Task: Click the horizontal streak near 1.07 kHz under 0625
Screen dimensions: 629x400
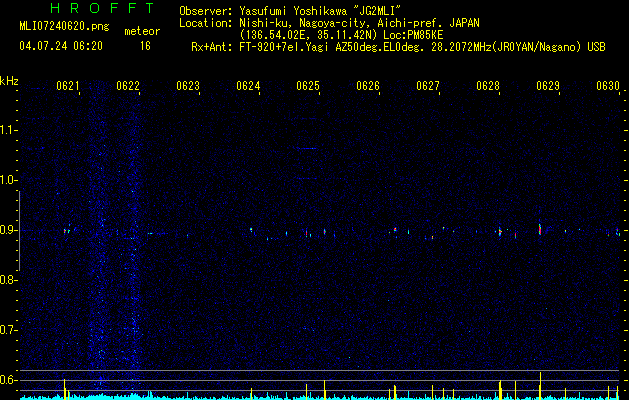Action: coord(306,148)
